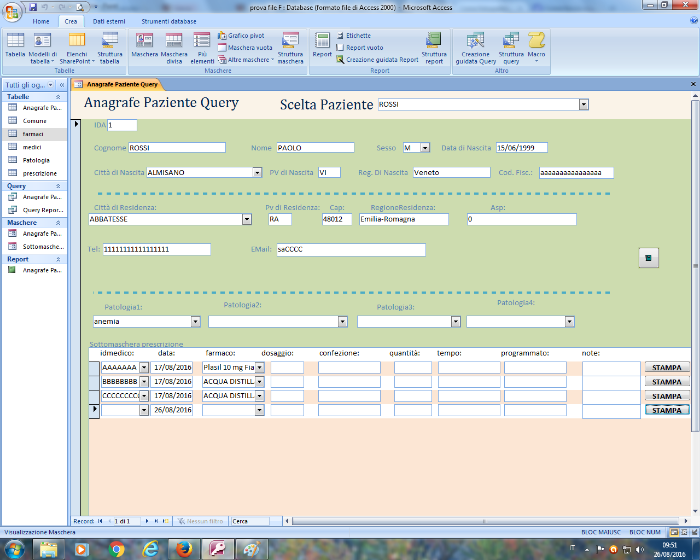Switch to the Home ribbon tab

pos(41,21)
